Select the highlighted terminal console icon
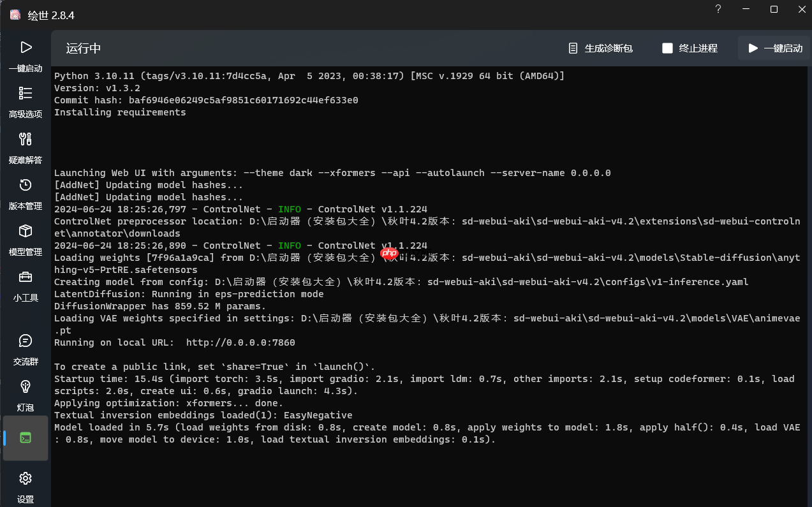The width and height of the screenshot is (812, 507). pyautogui.click(x=26, y=437)
